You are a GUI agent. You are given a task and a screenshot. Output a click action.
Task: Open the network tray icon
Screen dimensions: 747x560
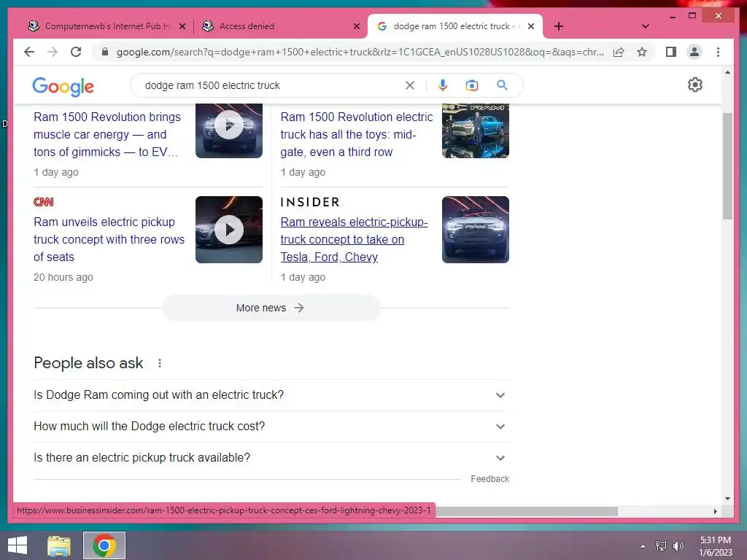click(x=661, y=546)
